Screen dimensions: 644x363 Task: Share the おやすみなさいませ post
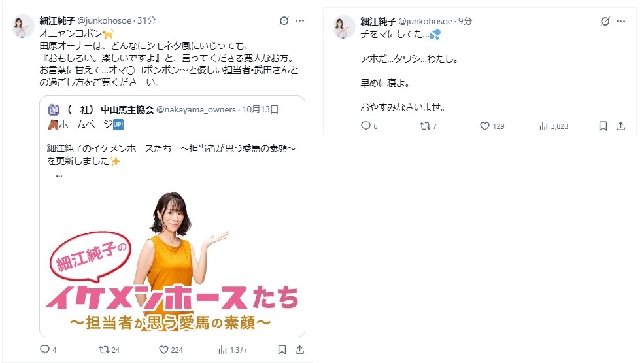point(620,126)
